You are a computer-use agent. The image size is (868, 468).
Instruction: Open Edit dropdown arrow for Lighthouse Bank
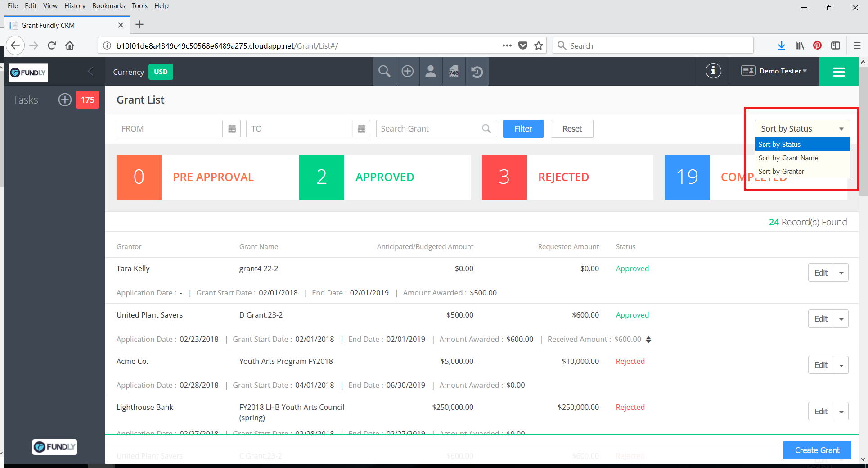pyautogui.click(x=841, y=412)
